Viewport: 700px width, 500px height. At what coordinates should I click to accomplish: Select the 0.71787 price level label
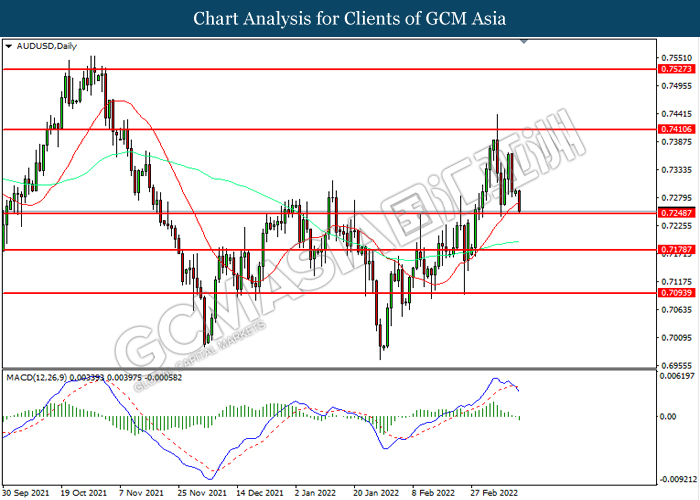[677, 250]
